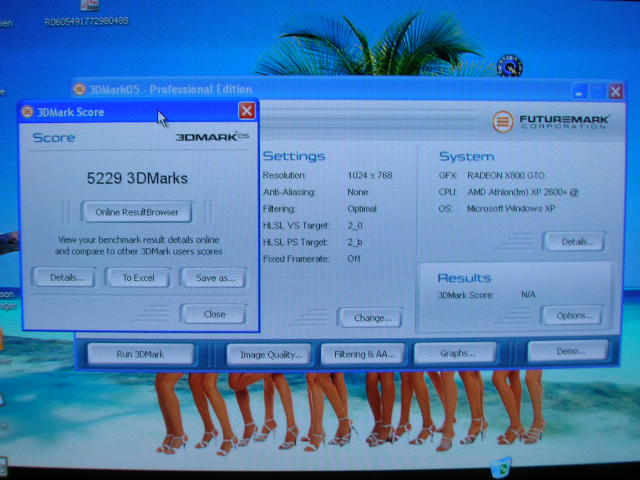The height and width of the screenshot is (480, 640).
Task: Click 3DMark05 main window title icon
Action: [x=79, y=89]
